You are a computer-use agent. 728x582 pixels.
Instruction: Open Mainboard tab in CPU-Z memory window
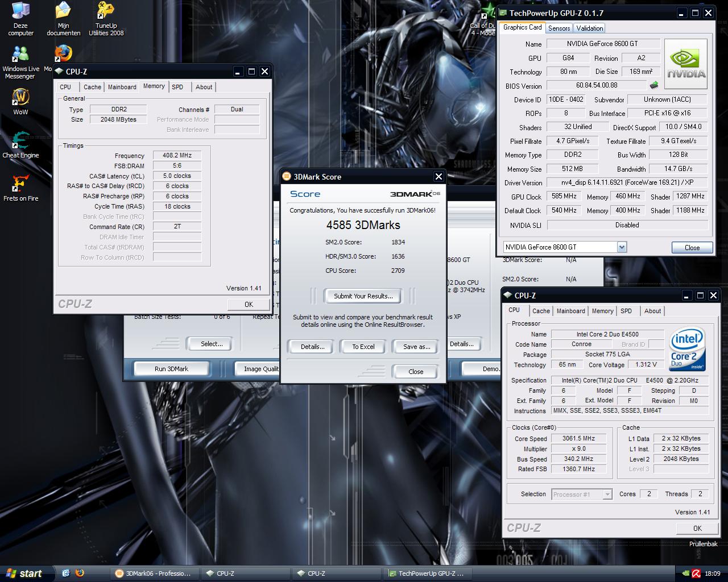click(x=122, y=87)
